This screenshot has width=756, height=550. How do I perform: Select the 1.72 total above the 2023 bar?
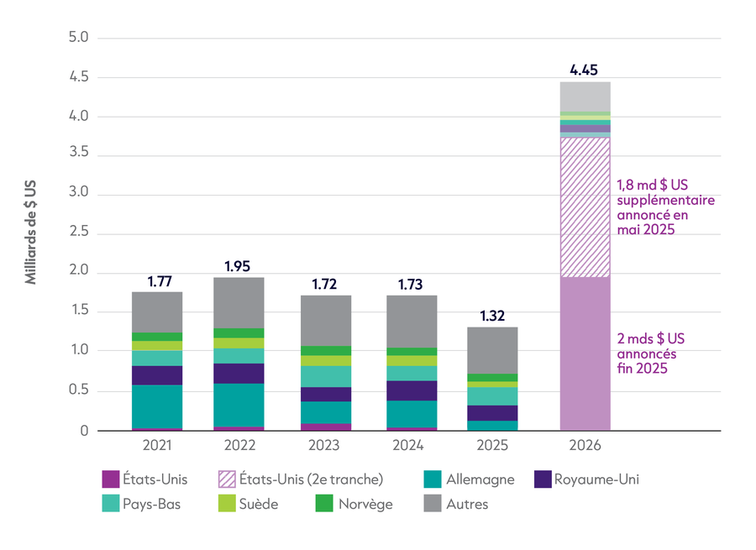coord(324,285)
